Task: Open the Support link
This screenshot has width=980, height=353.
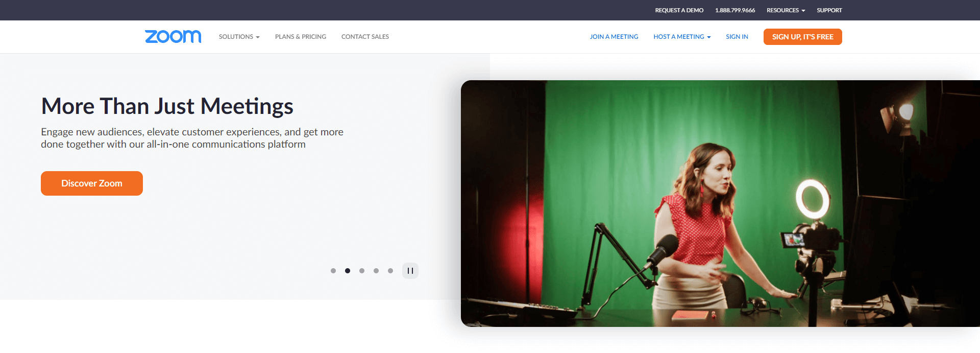Action: point(829,10)
